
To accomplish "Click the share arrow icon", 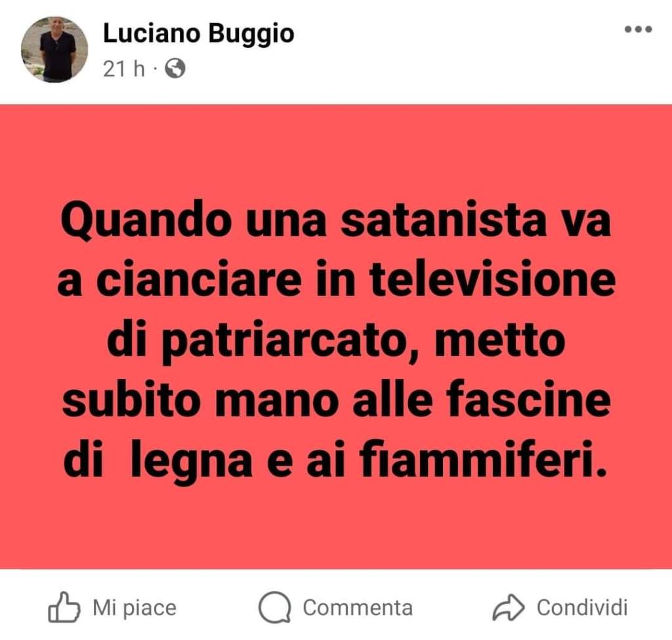I will click(509, 607).
